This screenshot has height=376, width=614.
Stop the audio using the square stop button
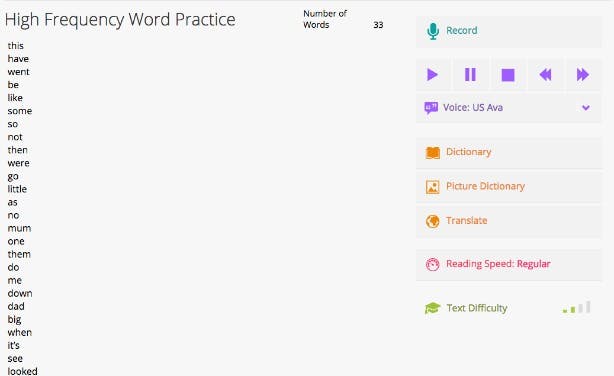tap(508, 75)
